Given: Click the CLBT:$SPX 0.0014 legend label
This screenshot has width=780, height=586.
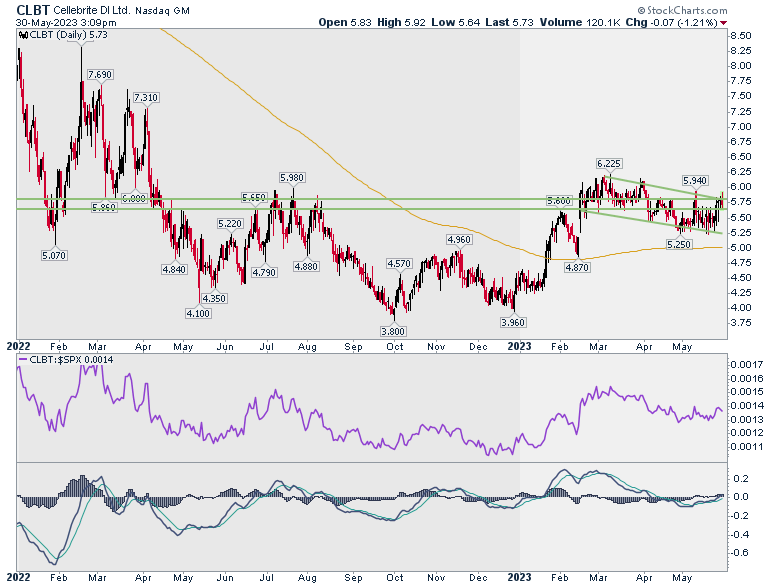Looking at the screenshot, I should click(x=72, y=359).
